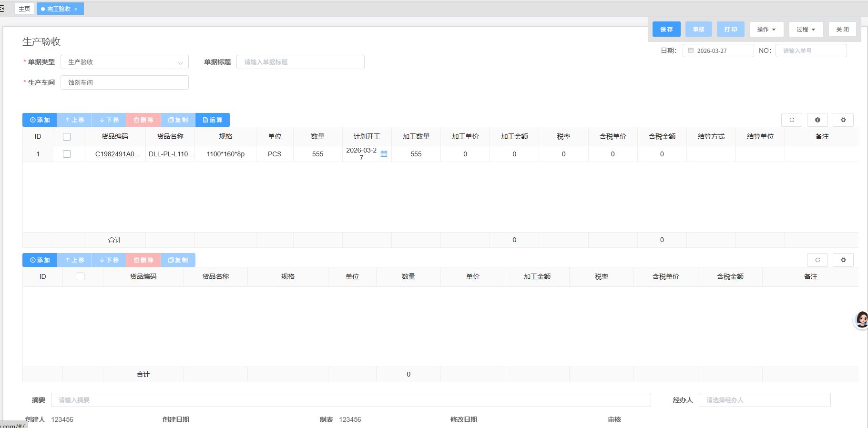Click refresh icon above first table
Viewport: 868px width, 428px height.
[x=791, y=120]
